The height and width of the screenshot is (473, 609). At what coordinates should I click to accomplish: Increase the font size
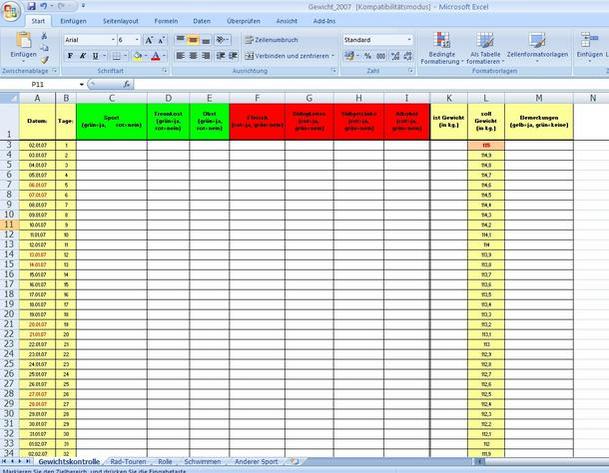tap(149, 40)
